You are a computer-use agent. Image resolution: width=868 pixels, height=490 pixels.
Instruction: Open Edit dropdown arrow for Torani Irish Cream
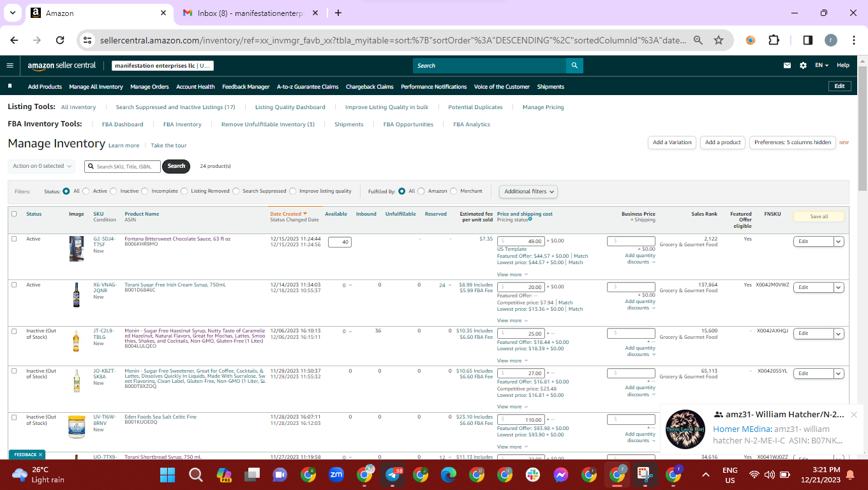click(839, 287)
